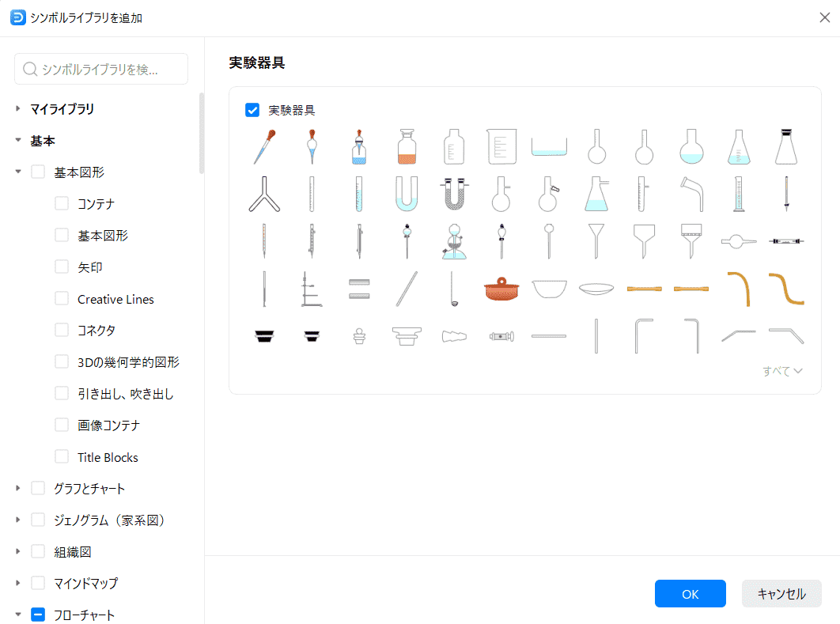840x624 pixels.
Task: Open the すべて dropdown to show all
Action: click(782, 371)
